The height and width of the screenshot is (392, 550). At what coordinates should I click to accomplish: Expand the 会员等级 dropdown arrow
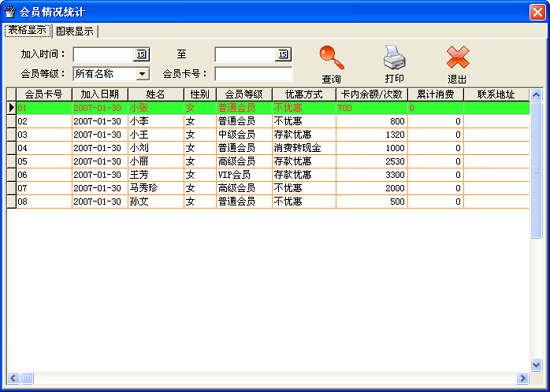pos(142,74)
